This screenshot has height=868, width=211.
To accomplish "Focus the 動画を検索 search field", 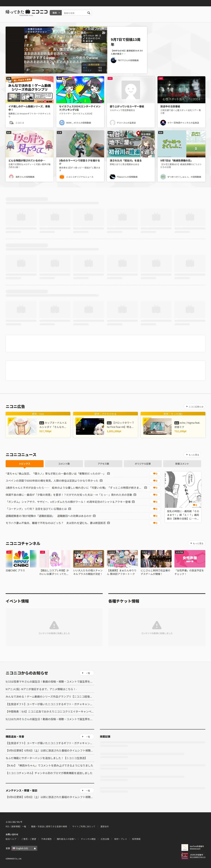I will coord(73,13).
